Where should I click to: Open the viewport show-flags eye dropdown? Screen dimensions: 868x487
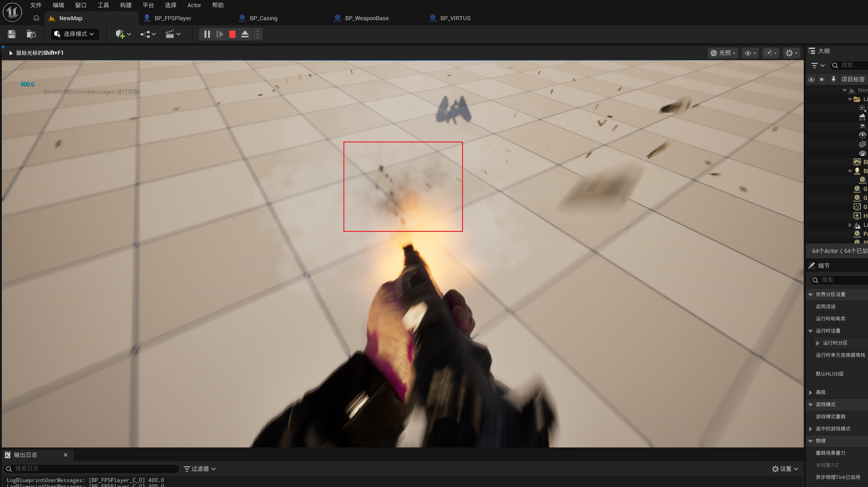[750, 53]
